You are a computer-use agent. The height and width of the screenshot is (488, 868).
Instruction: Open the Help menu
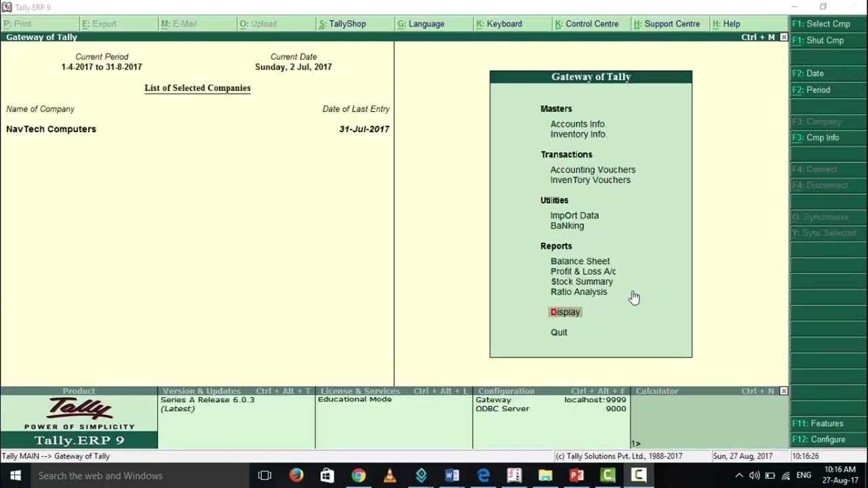(x=726, y=24)
